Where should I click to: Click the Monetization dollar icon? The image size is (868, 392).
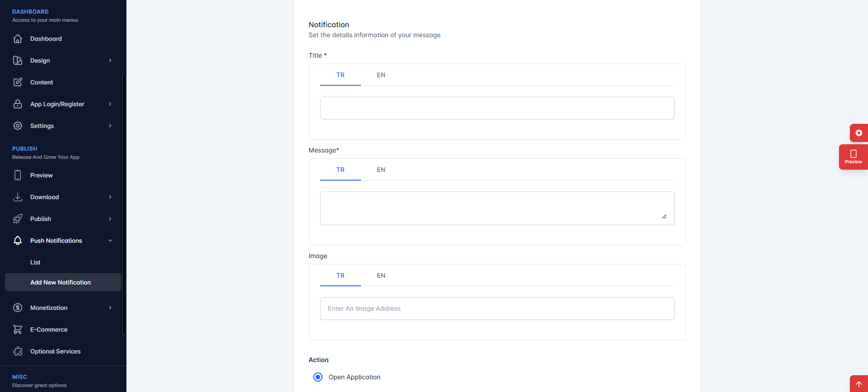(x=18, y=308)
